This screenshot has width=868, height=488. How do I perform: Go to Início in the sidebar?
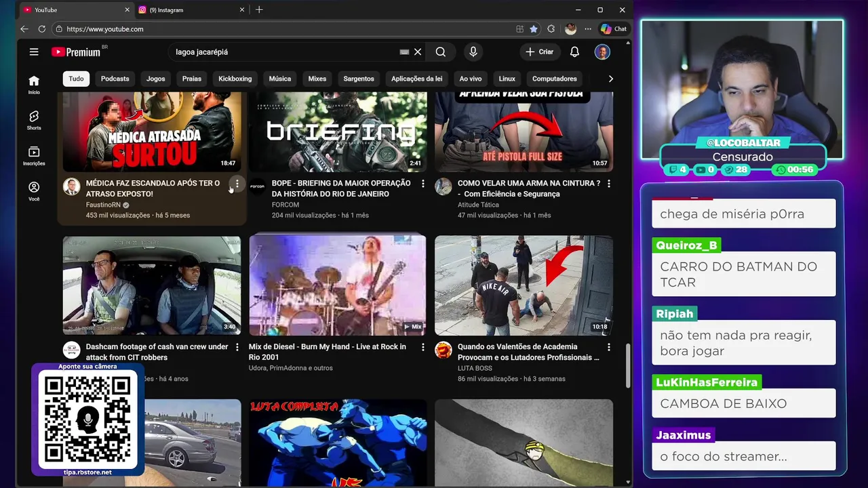(x=34, y=85)
